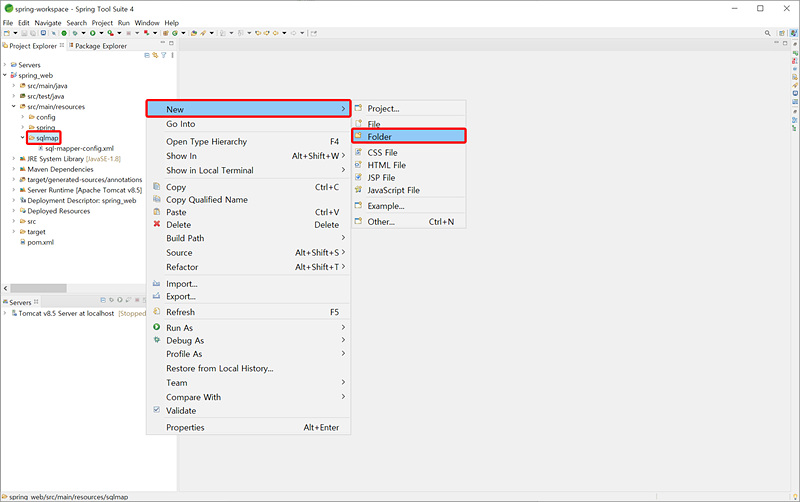Screen dimensions: 800x502
Task: Expand the Maven Dependencies node
Action: pos(14,169)
